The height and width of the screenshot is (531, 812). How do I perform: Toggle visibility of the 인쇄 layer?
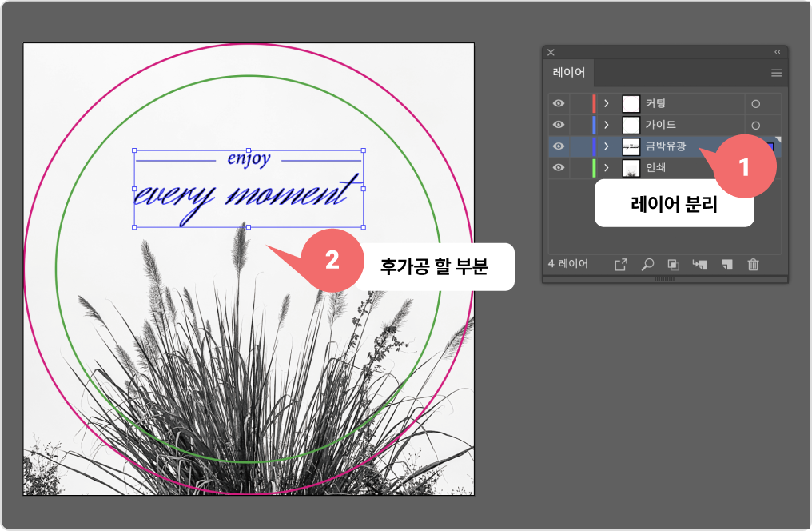558,167
